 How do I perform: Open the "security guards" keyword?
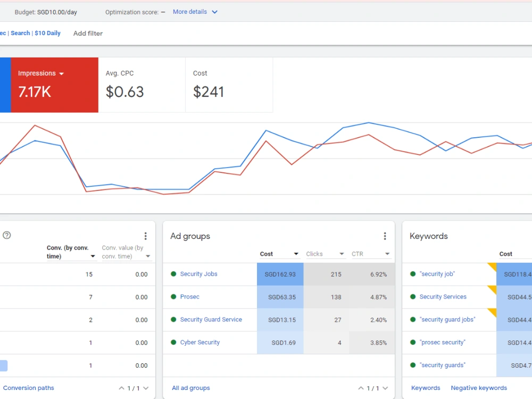pos(443,365)
